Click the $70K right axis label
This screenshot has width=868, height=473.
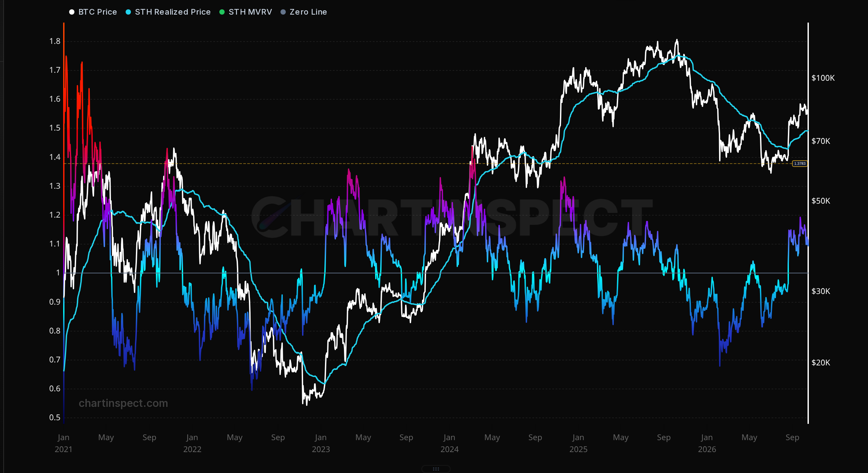click(x=820, y=141)
